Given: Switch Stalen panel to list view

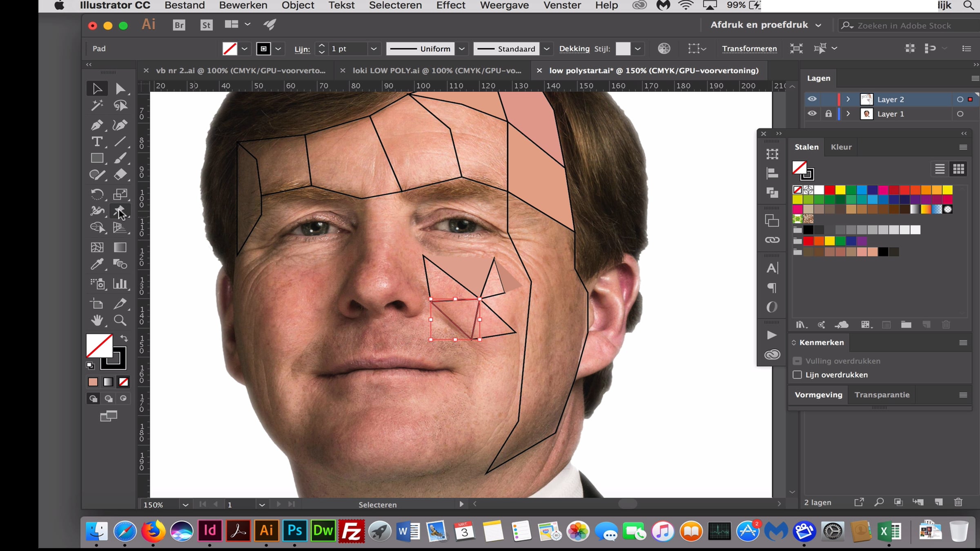Looking at the screenshot, I should tap(940, 169).
